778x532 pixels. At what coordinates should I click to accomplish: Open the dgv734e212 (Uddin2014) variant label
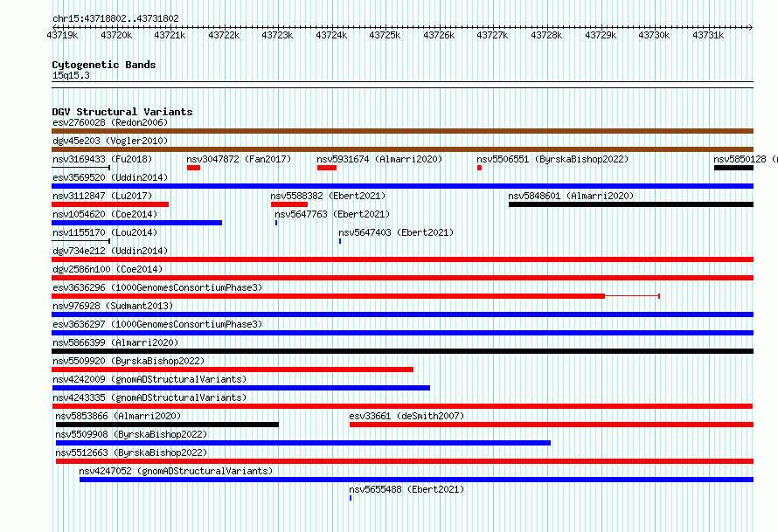tap(110, 251)
